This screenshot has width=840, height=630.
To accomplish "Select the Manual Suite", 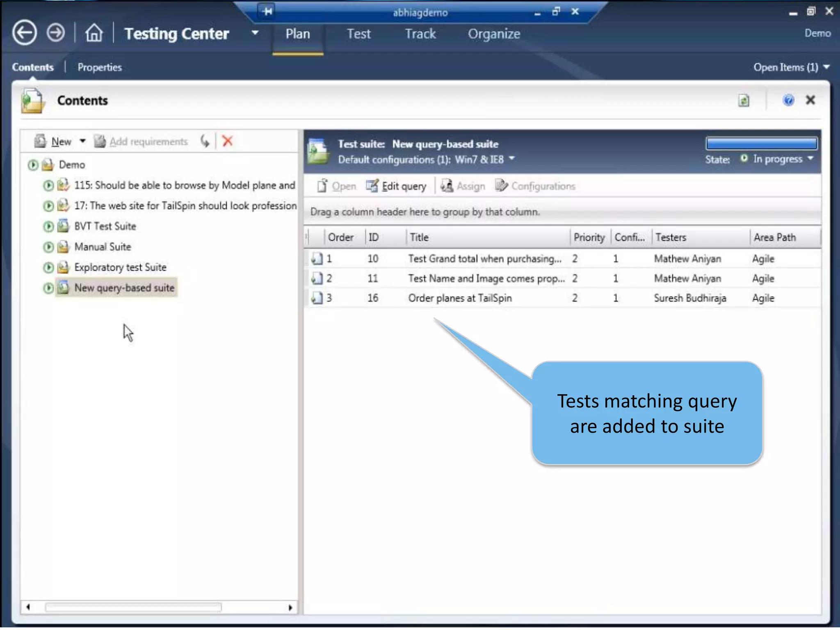I will (x=103, y=247).
